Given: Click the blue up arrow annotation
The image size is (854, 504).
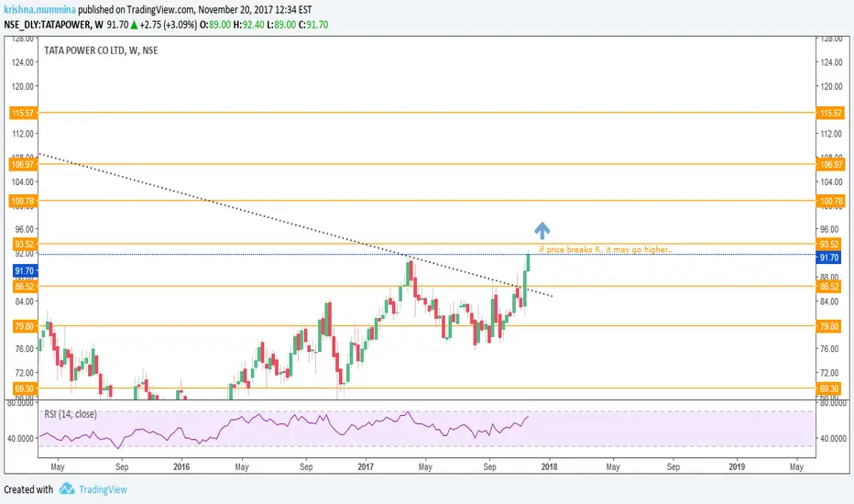Looking at the screenshot, I should 542,231.
